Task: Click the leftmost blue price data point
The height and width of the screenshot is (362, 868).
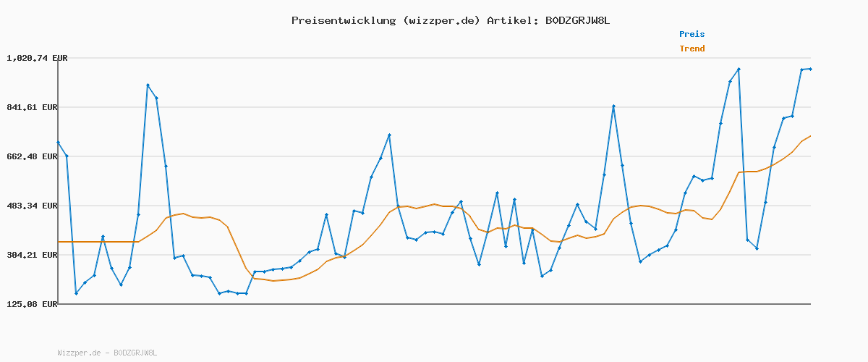Action: [x=59, y=143]
